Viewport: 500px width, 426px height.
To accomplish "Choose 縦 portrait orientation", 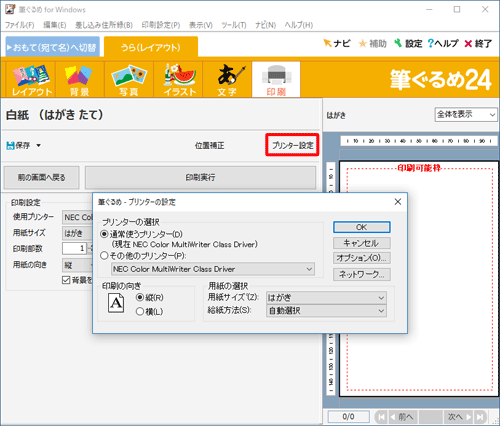I will pyautogui.click(x=140, y=297).
